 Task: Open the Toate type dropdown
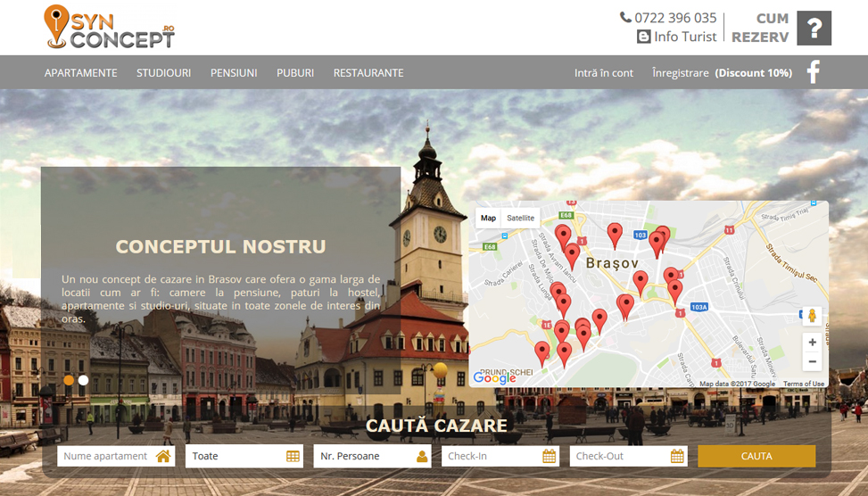click(244, 456)
